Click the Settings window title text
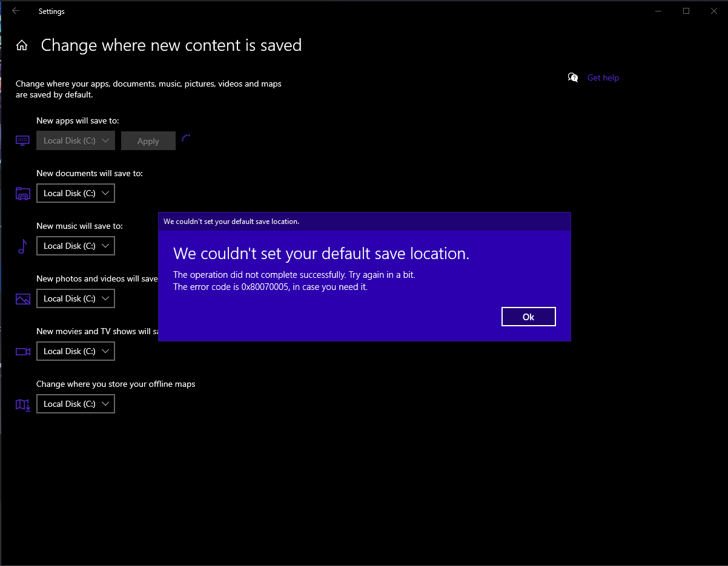Screen dimensions: 728x566 [x=51, y=11]
